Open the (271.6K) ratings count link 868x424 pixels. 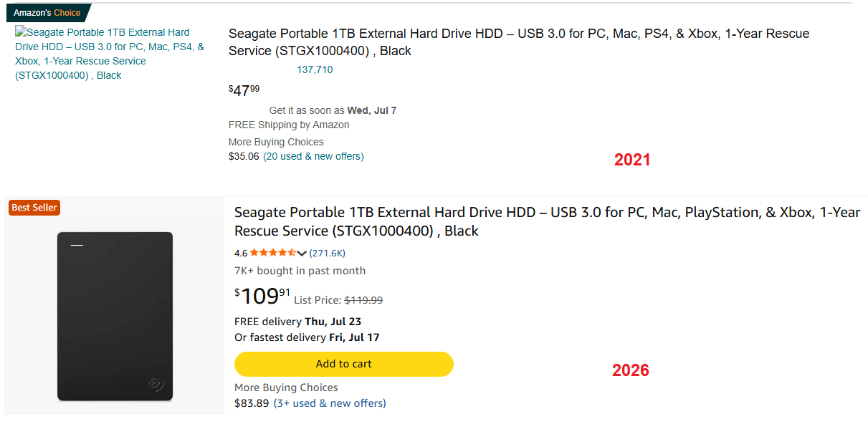click(x=328, y=253)
